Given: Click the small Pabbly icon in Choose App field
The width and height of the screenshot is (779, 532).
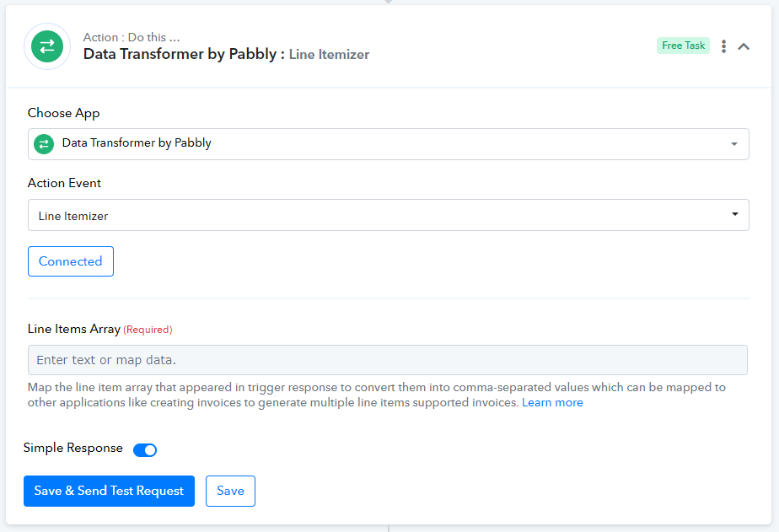Looking at the screenshot, I should pyautogui.click(x=44, y=144).
